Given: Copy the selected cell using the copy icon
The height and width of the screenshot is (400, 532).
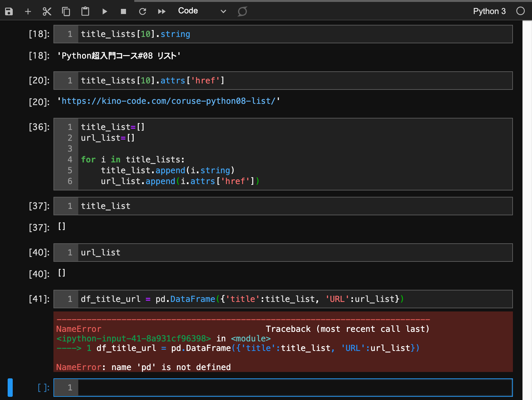Looking at the screenshot, I should pyautogui.click(x=66, y=11).
